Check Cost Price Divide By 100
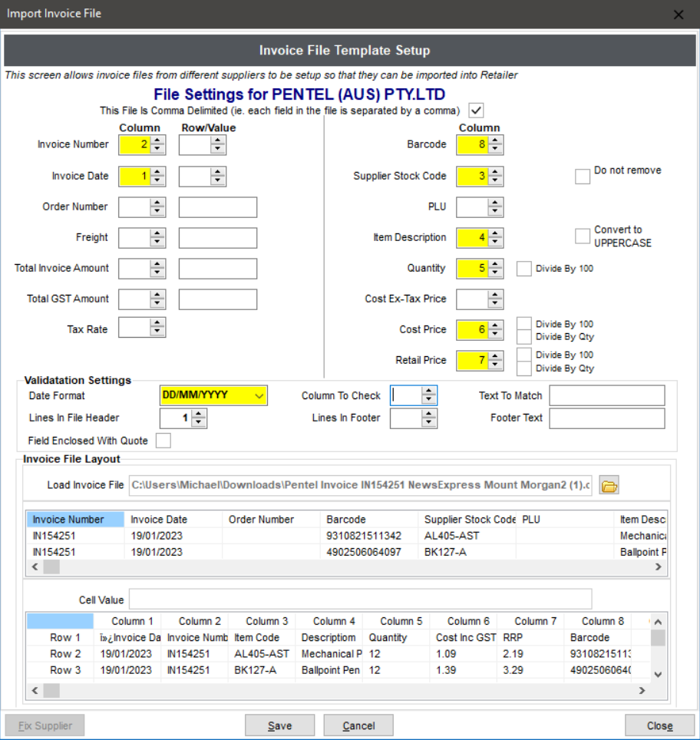Image resolution: width=700 pixels, height=740 pixels. 524,324
